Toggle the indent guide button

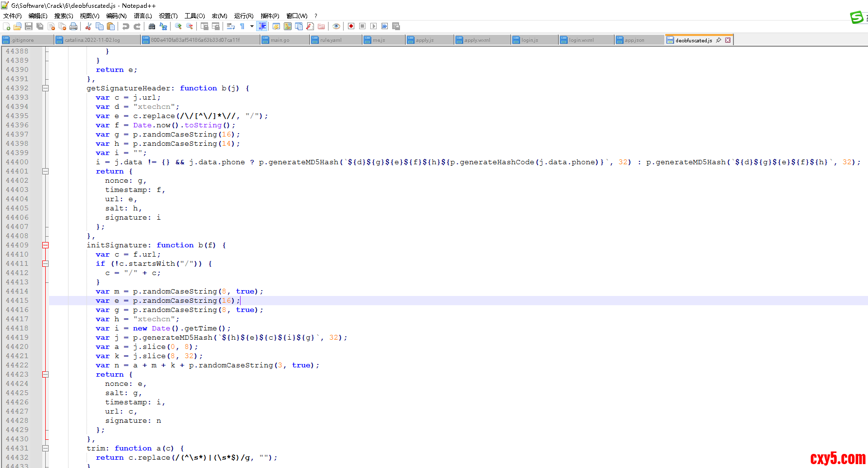pos(262,26)
